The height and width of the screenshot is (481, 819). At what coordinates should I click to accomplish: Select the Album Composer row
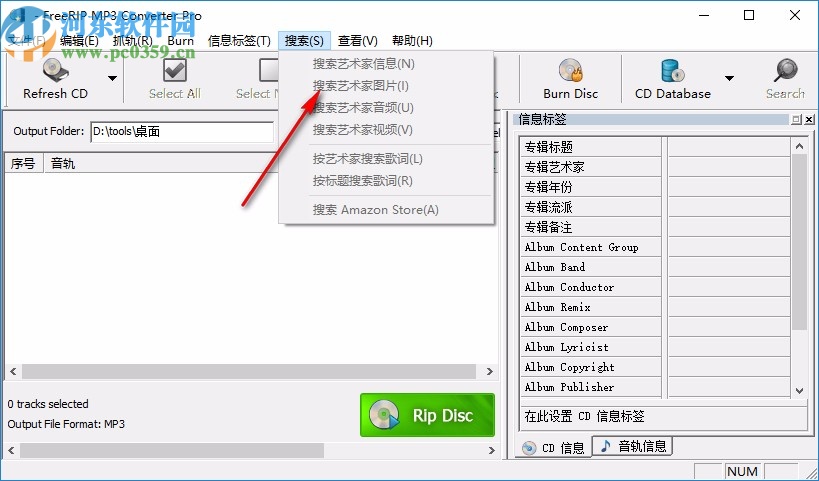point(591,327)
